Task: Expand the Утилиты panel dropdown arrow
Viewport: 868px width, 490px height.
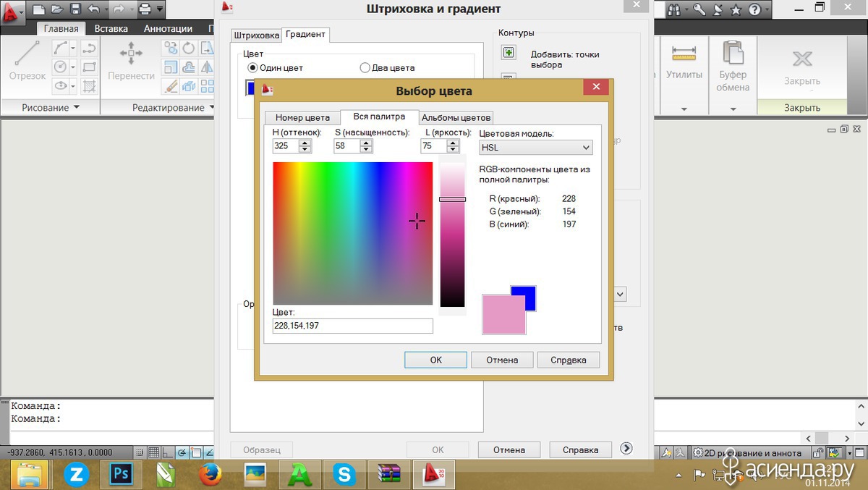Action: pyautogui.click(x=684, y=109)
